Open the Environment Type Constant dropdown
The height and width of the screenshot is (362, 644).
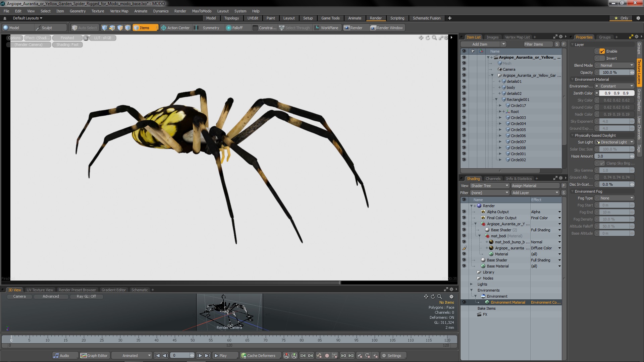616,86
